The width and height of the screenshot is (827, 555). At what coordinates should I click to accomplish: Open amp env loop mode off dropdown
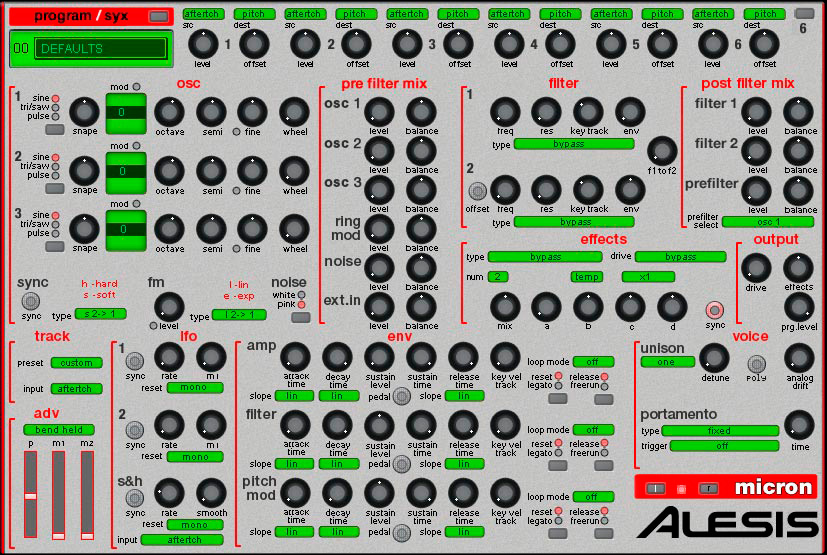pyautogui.click(x=593, y=362)
